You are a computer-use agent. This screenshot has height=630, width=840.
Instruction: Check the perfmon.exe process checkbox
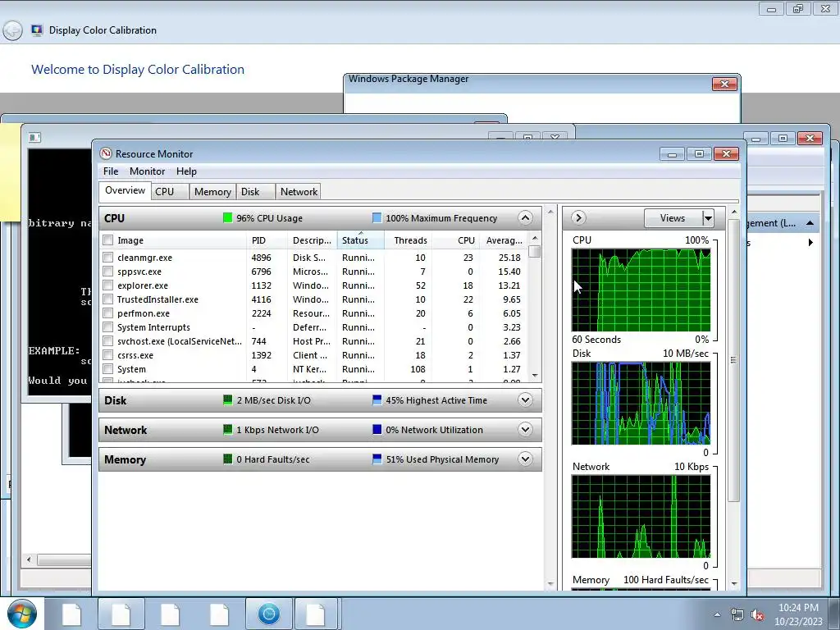[107, 313]
